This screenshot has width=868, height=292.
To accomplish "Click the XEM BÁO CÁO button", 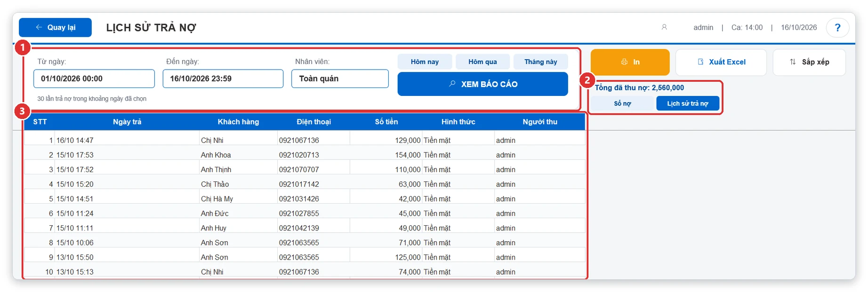I will pos(482,84).
